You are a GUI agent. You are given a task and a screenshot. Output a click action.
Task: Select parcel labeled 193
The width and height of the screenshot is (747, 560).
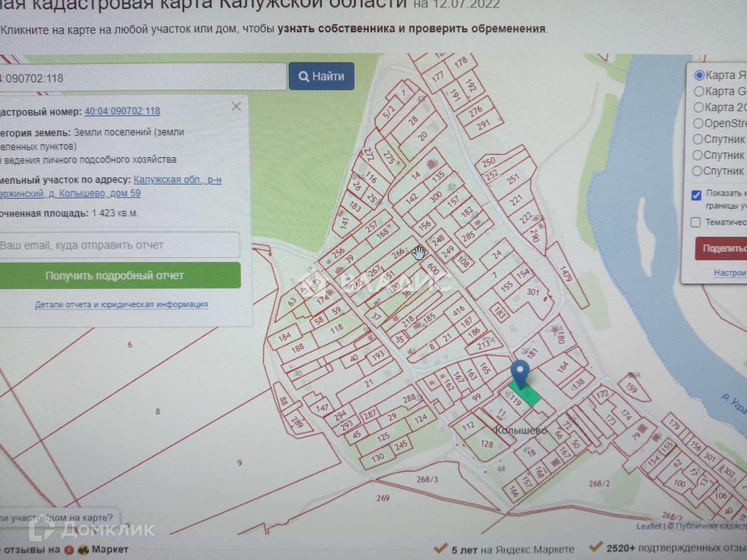pos(378,355)
